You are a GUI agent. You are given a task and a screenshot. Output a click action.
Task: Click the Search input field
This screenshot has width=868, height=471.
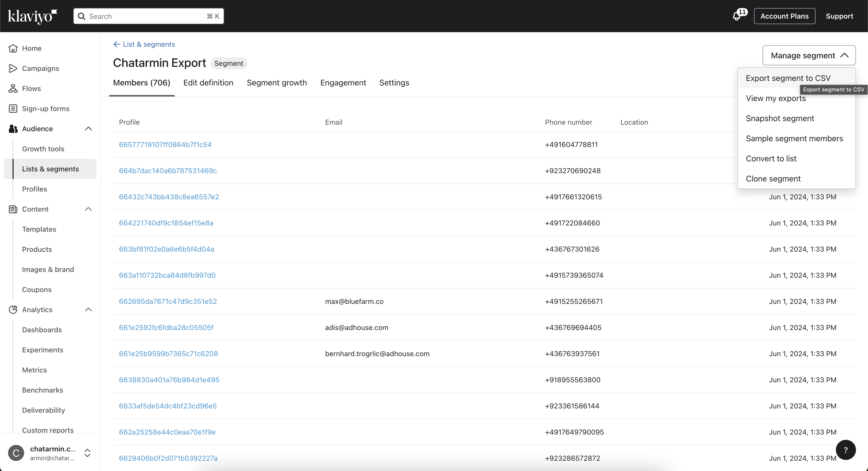click(x=148, y=16)
